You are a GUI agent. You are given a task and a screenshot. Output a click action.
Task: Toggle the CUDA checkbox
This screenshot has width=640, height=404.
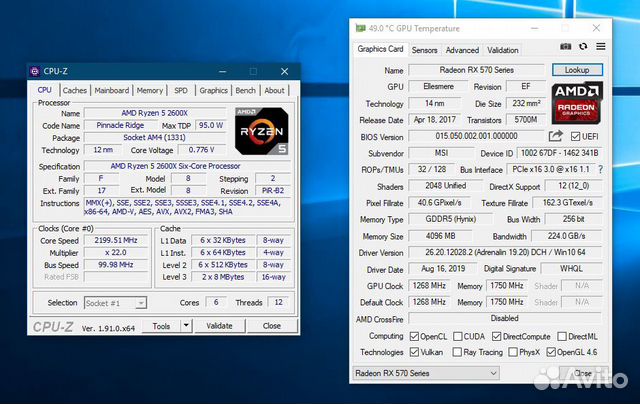[x=458, y=336]
